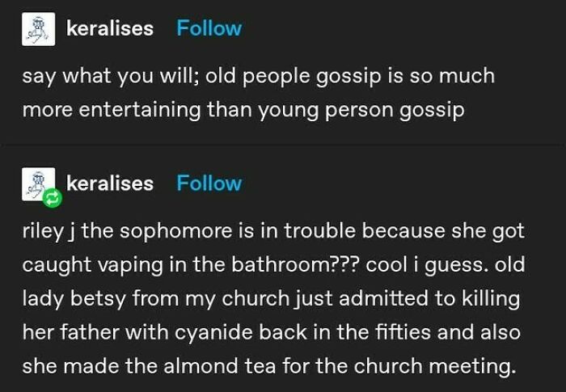
Task: Click the avatar on the reblogged post
Action: [38, 184]
